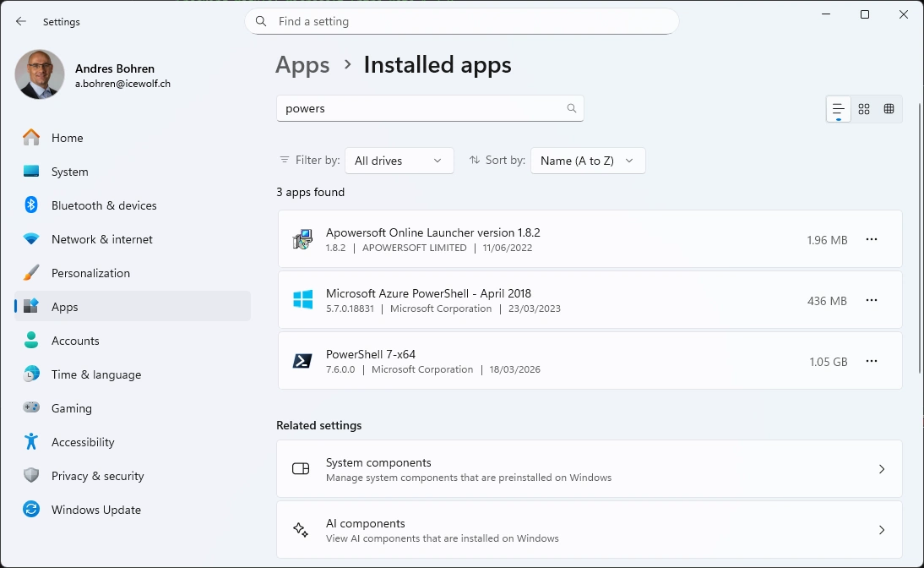Image resolution: width=924 pixels, height=568 pixels.
Task: Open the Sort by Name dropdown
Action: pyautogui.click(x=588, y=161)
